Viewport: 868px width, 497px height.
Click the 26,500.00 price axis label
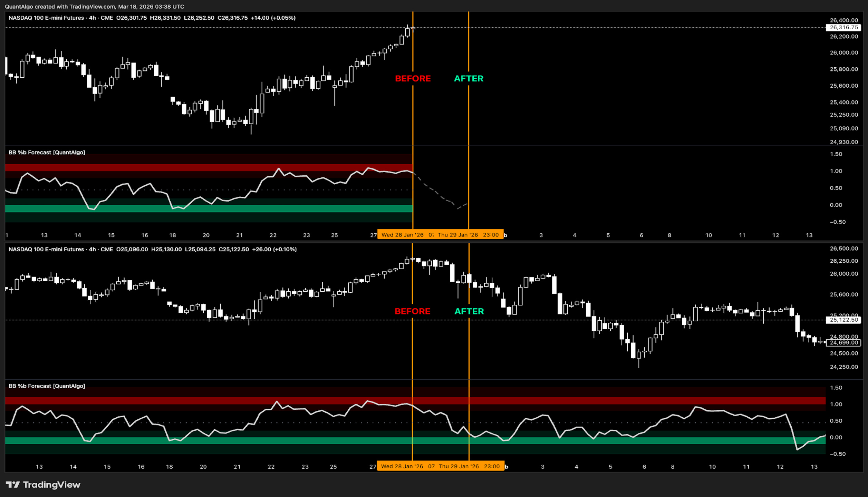pyautogui.click(x=844, y=249)
